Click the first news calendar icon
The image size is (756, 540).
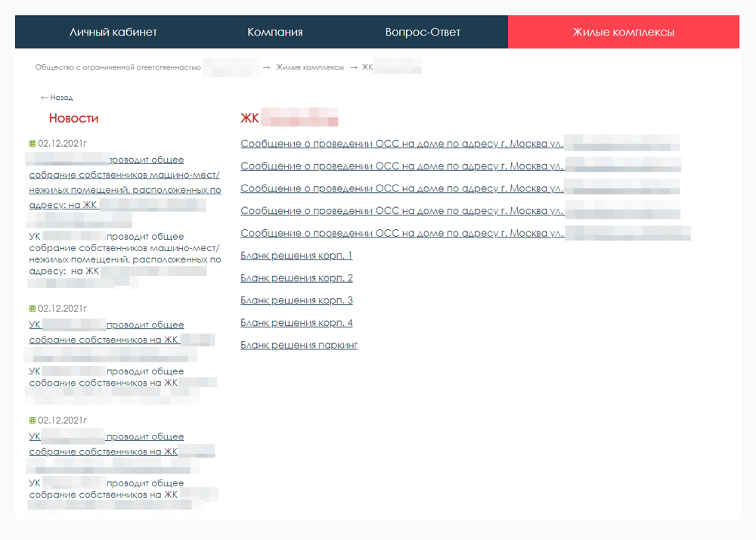click(x=33, y=144)
